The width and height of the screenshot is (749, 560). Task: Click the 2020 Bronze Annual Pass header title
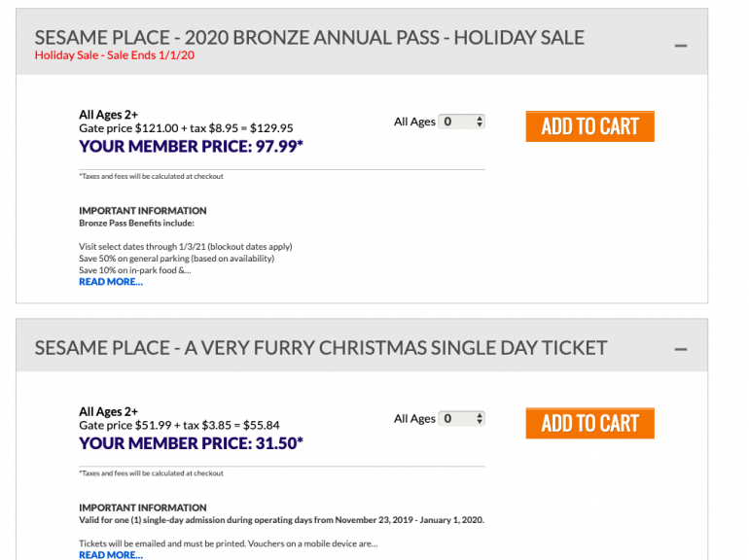309,38
